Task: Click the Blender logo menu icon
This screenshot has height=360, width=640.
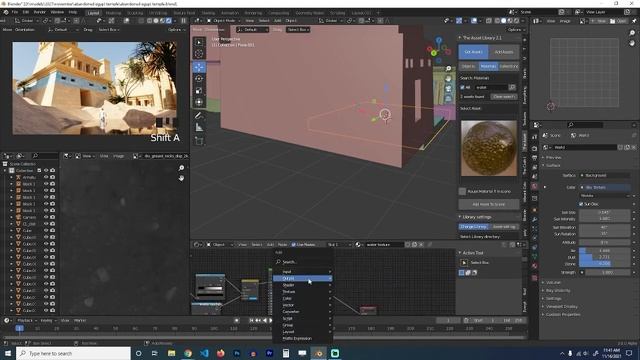Action: coord(6,12)
